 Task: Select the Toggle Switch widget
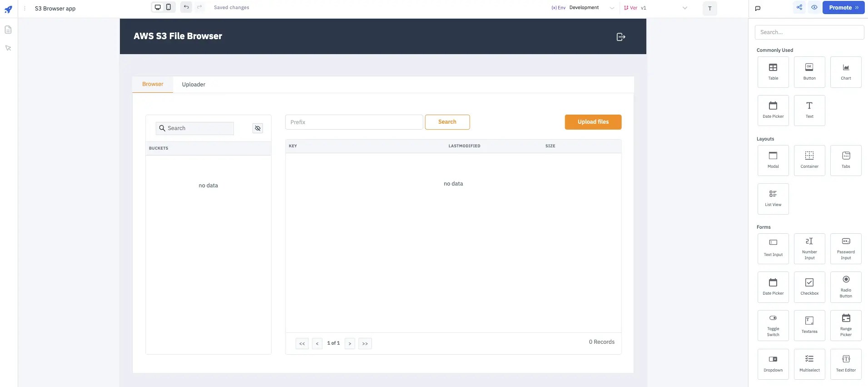pyautogui.click(x=773, y=326)
